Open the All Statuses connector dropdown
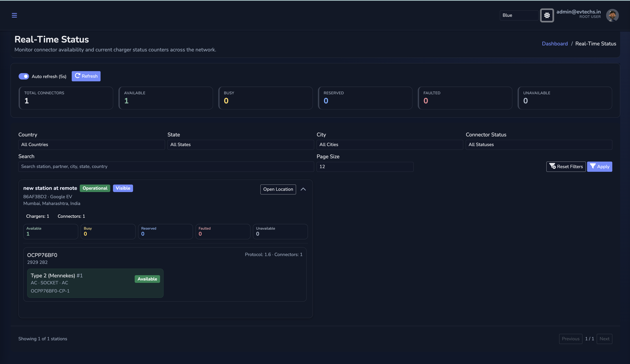Screen dimensions: 630x364 point(539,145)
